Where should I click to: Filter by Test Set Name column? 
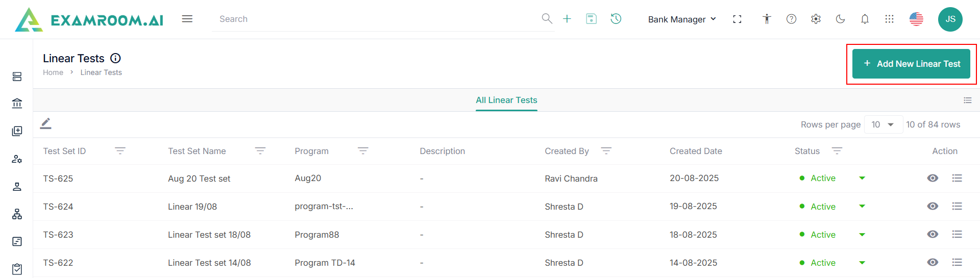[260, 151]
